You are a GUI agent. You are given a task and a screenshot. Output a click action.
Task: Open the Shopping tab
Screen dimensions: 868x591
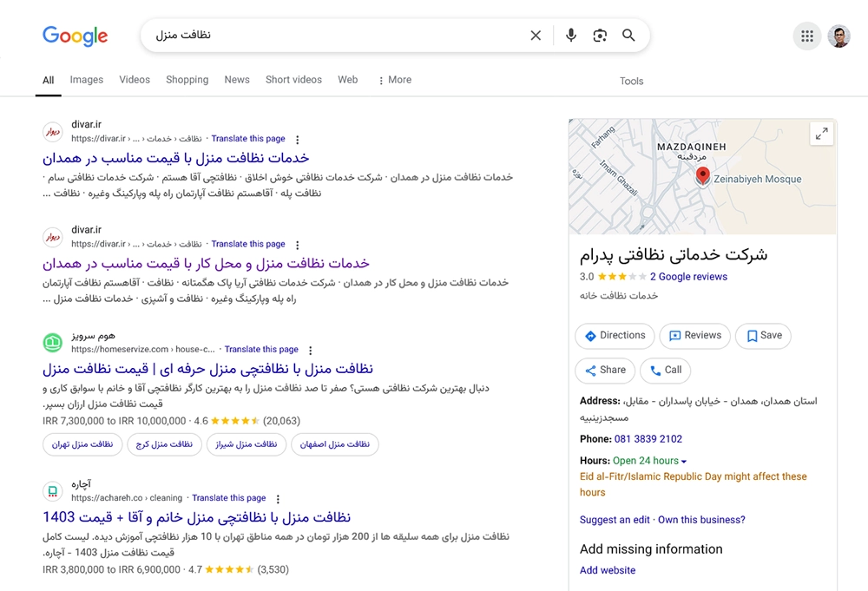pyautogui.click(x=187, y=80)
